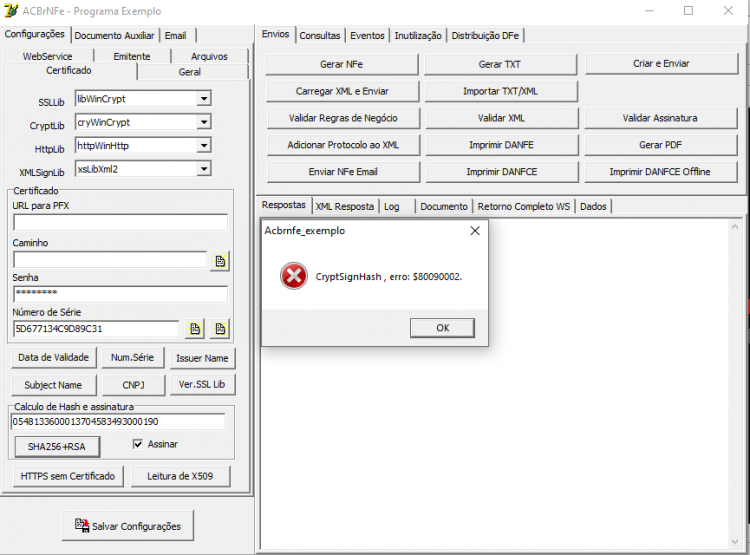Click Carregar XML e Enviar
Viewport: 750px width, 555px height.
(342, 91)
